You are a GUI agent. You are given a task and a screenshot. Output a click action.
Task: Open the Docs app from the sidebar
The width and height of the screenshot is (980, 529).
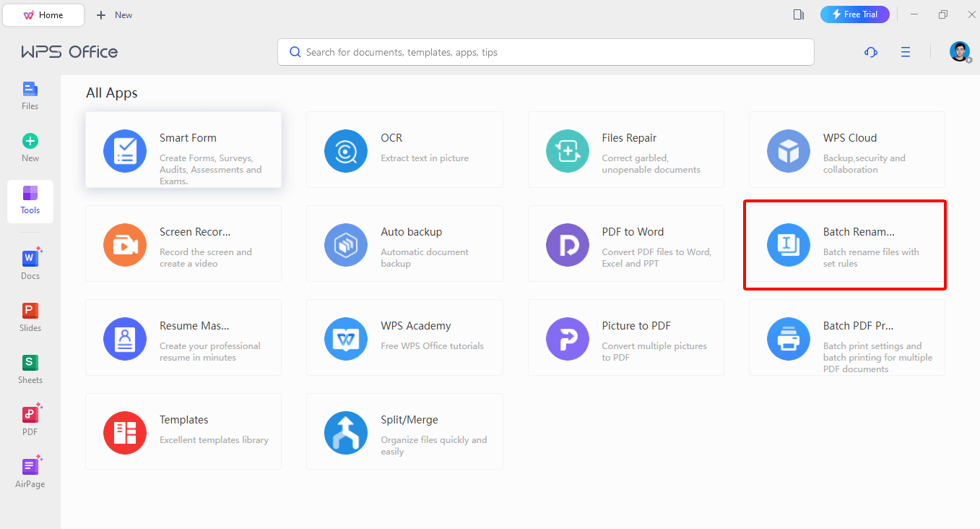30,262
